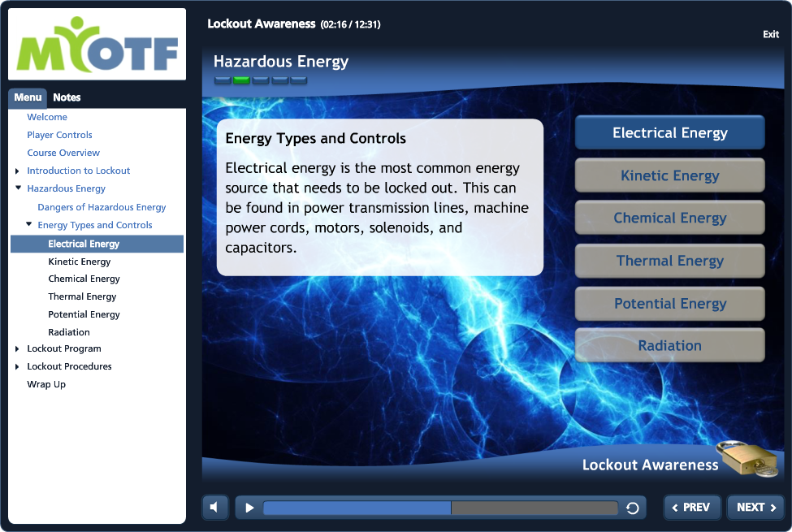792x532 pixels.
Task: Expand the Lockout Program section arrow
Action: click(x=17, y=348)
